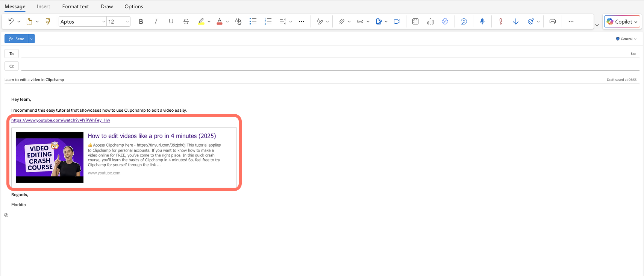Viewport: 644px width, 276px height.
Task: Toggle the numbered list
Action: pos(268,21)
